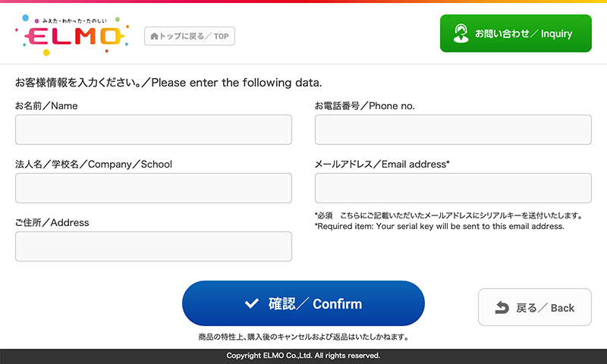Return to TOP page via button text
Image resolution: width=607 pixels, height=364 pixels.
[194, 36]
